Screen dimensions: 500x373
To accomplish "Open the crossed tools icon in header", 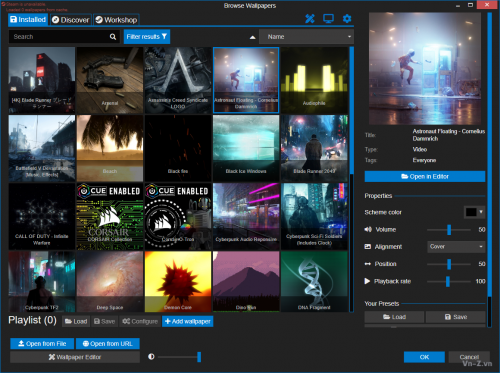I will pyautogui.click(x=310, y=19).
